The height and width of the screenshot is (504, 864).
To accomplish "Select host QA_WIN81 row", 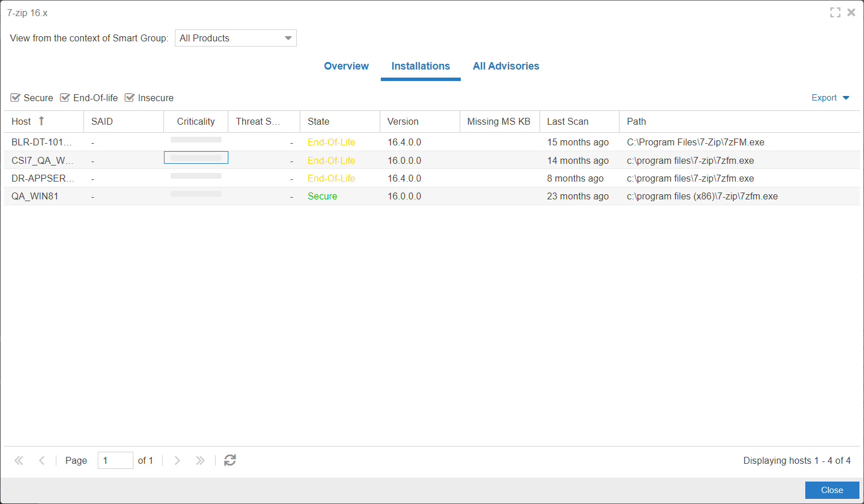I will [432, 196].
